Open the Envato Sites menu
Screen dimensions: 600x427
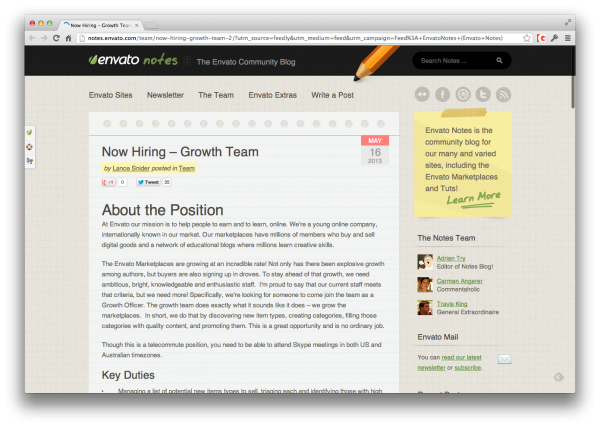pyautogui.click(x=111, y=95)
